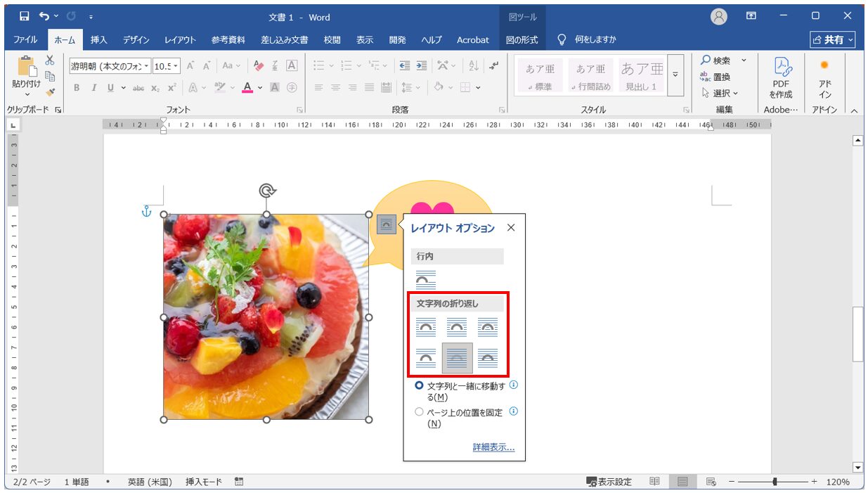
Task: Click the add-in (アドイン) icon
Action: [x=824, y=65]
